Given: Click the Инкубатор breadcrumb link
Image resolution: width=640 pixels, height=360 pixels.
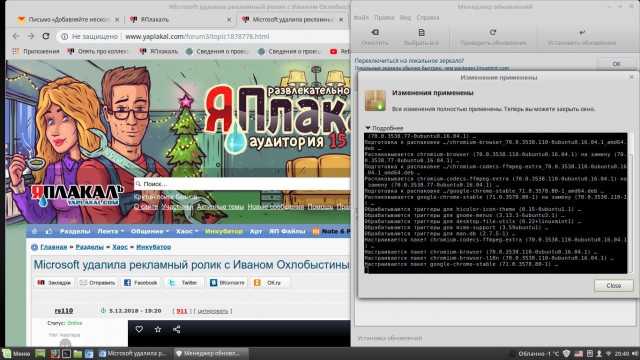Looking at the screenshot, I should pos(153,247).
